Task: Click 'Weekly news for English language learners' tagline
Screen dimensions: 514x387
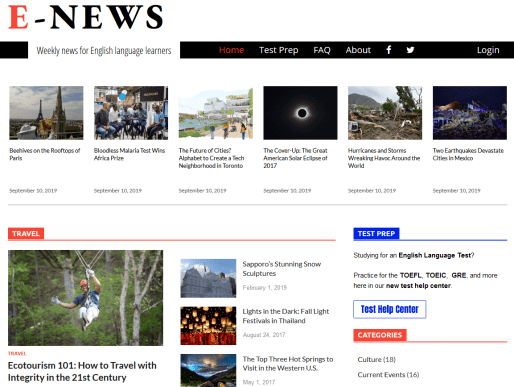Action: coord(104,51)
